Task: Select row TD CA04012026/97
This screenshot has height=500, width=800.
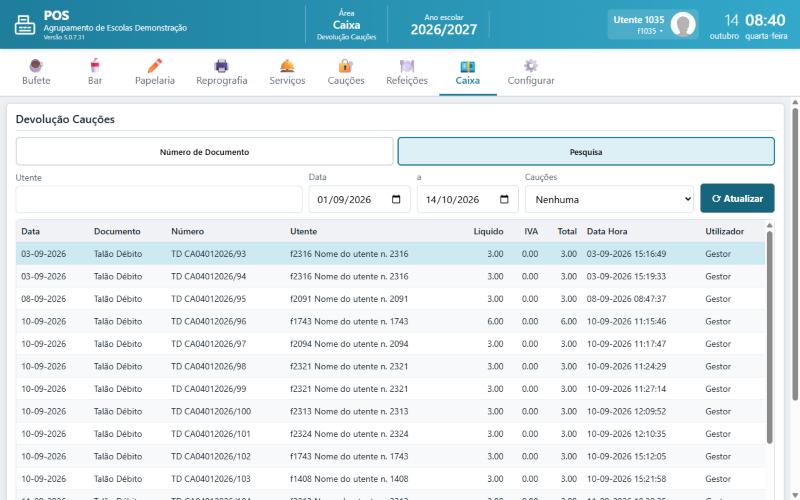Action: tap(390, 343)
